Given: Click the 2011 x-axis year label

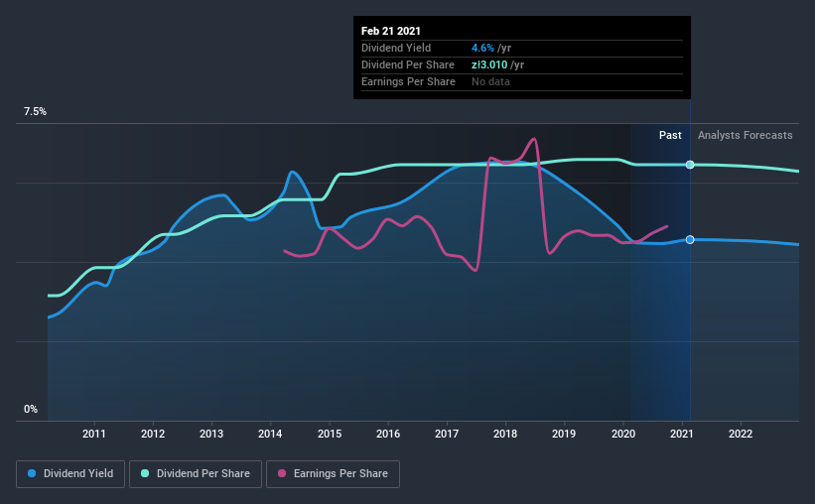Looking at the screenshot, I should tap(94, 434).
